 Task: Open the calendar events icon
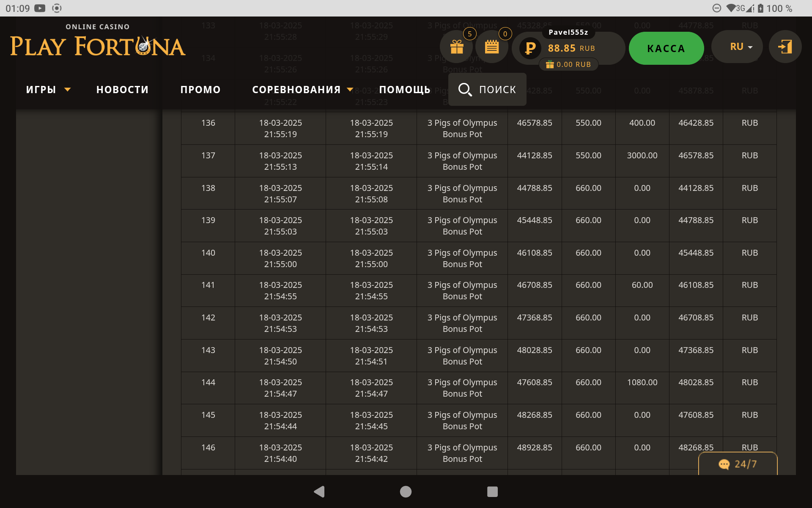[491, 47]
